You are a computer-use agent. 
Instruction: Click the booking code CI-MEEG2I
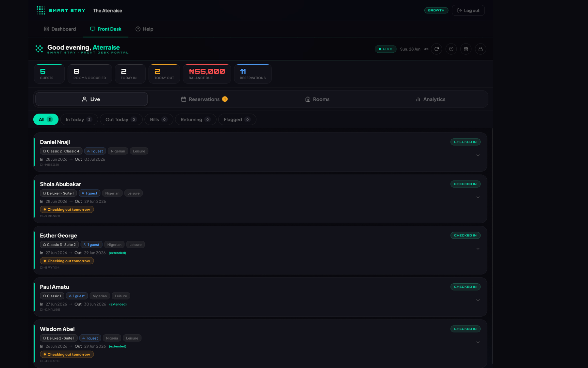(x=49, y=165)
